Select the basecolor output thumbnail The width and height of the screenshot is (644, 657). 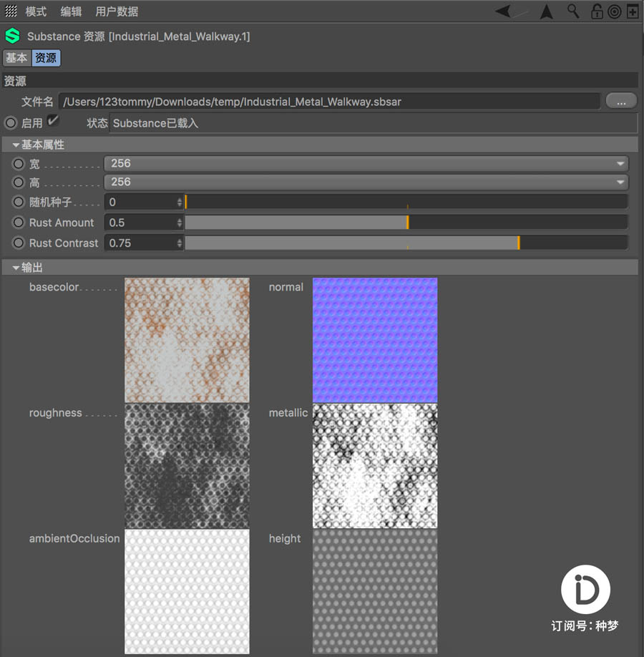tap(187, 340)
